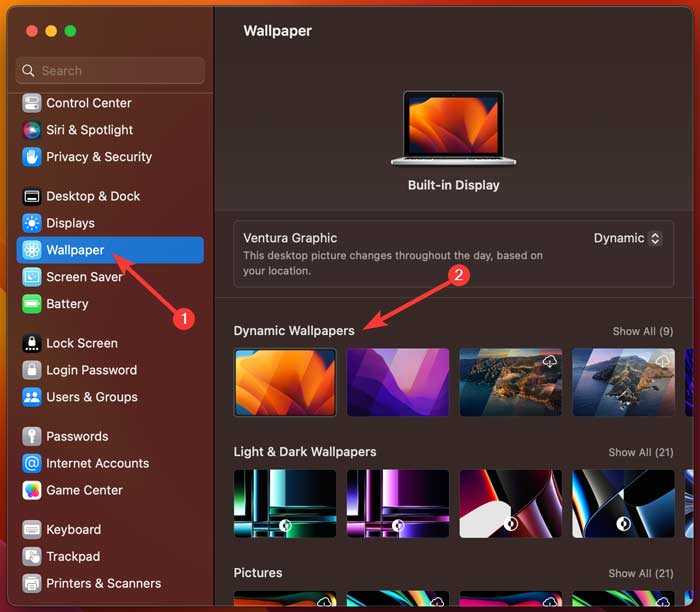Open Privacy & Security pane

[99, 157]
